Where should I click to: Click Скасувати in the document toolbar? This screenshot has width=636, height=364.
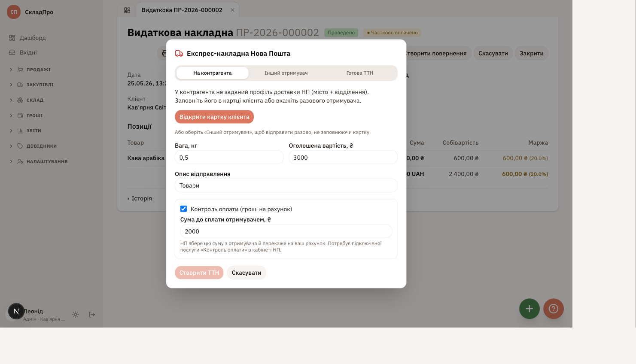point(493,53)
